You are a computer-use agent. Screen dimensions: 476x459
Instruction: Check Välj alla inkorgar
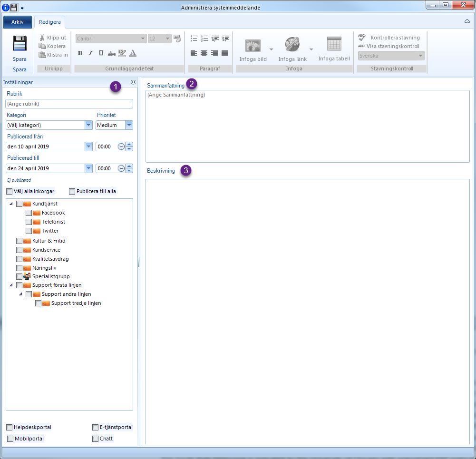coord(10,192)
